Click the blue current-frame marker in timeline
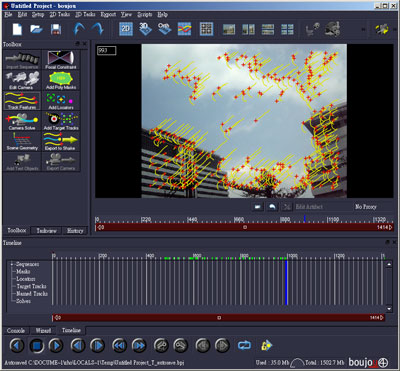This screenshot has height=371, width=400. click(286, 283)
